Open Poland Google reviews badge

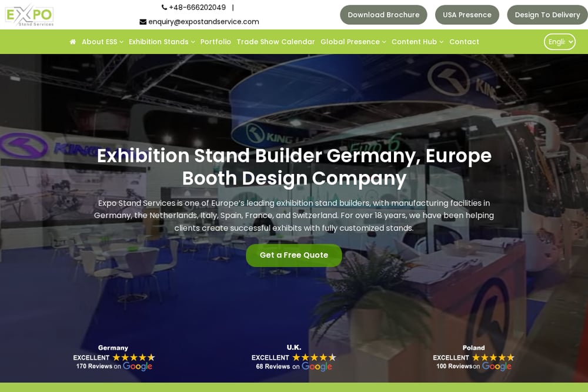[473, 358]
